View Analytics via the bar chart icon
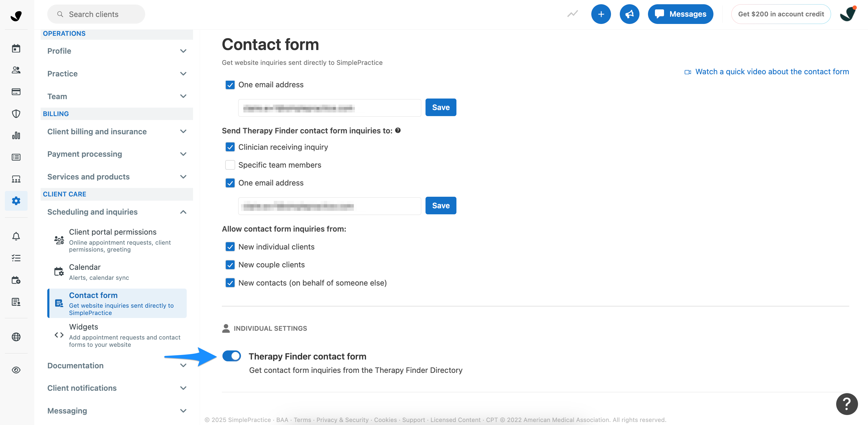 pos(16,135)
